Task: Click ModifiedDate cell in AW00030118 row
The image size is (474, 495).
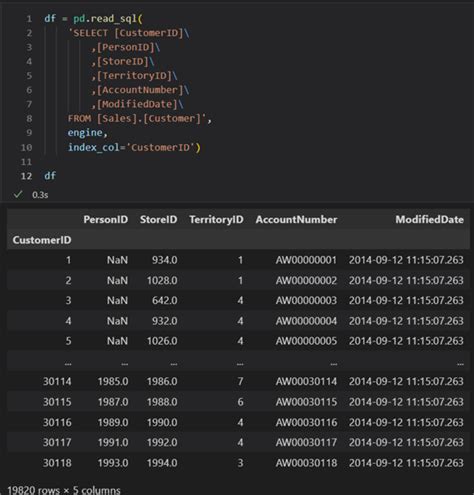Action: tap(406, 463)
